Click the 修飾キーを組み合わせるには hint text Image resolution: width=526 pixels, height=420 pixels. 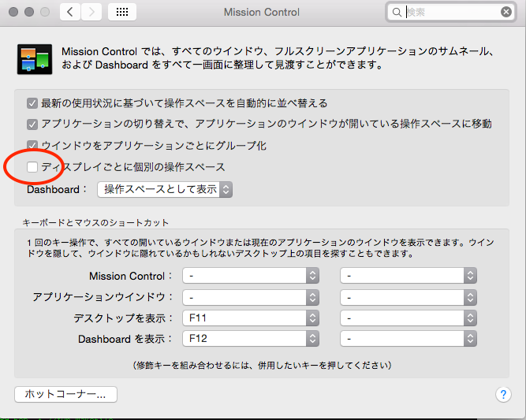263,366
